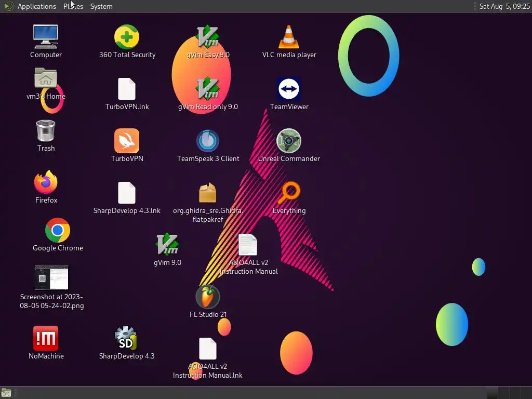Viewport: 532px width, 399px height.
Task: Click the ASIO4ALL v2 Instruction Manual.lnk file icon
Action: [x=208, y=349]
